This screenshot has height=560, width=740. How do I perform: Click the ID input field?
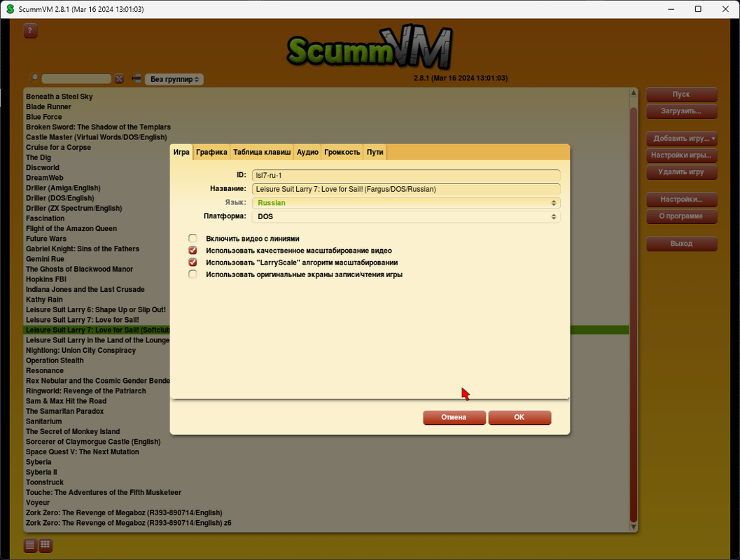point(406,176)
